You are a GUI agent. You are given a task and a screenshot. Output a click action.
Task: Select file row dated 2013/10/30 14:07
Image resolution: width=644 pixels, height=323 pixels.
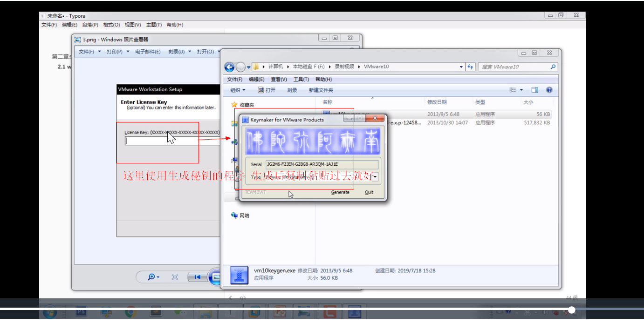[436, 123]
